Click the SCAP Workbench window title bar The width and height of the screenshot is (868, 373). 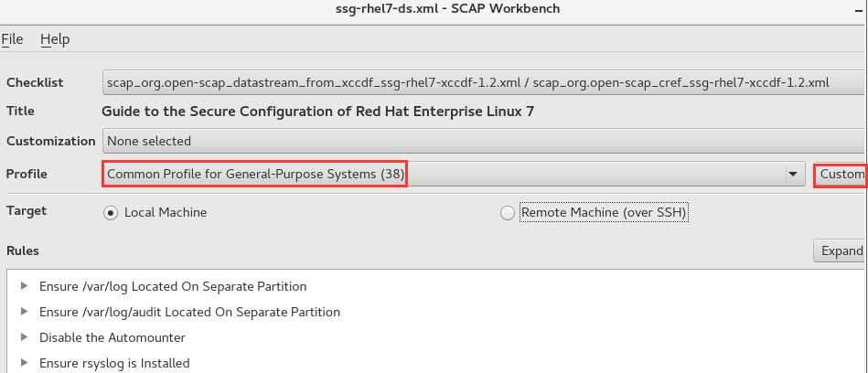click(434, 9)
